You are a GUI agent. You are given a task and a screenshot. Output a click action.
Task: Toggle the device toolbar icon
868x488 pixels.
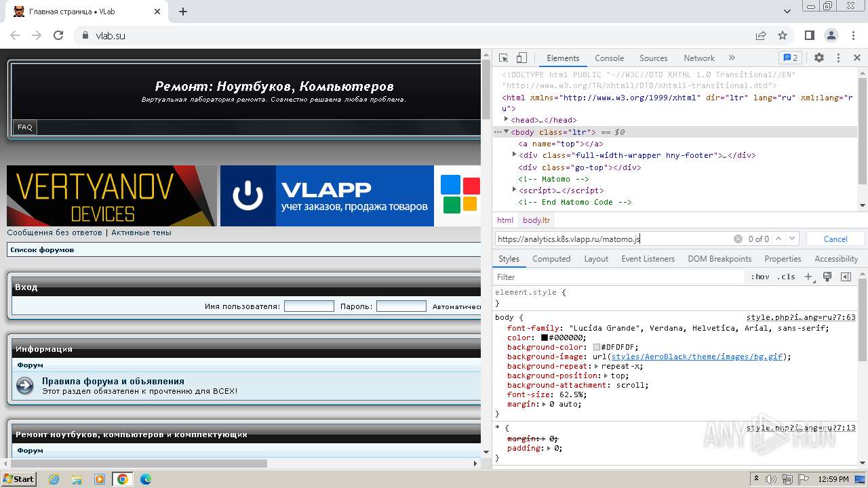click(521, 58)
